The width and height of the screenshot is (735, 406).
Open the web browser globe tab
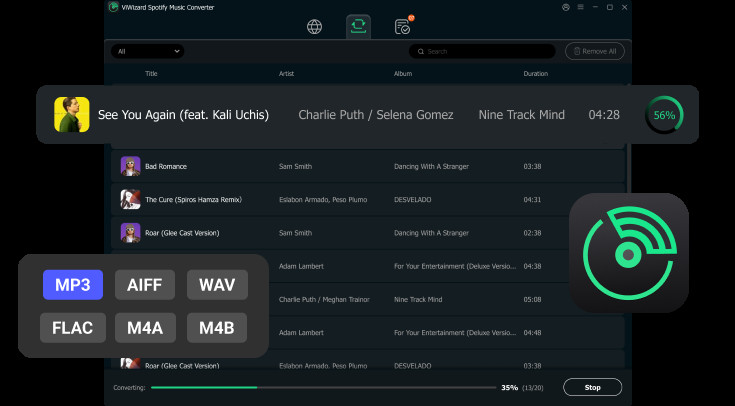coord(314,27)
